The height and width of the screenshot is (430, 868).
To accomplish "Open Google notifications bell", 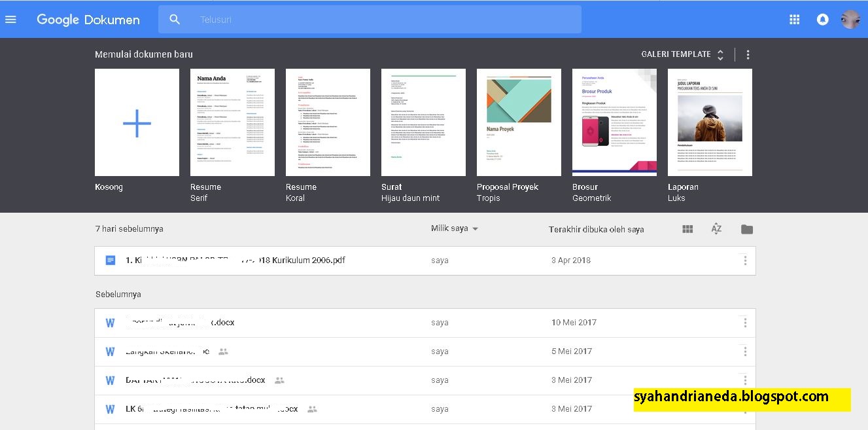I will pyautogui.click(x=822, y=19).
